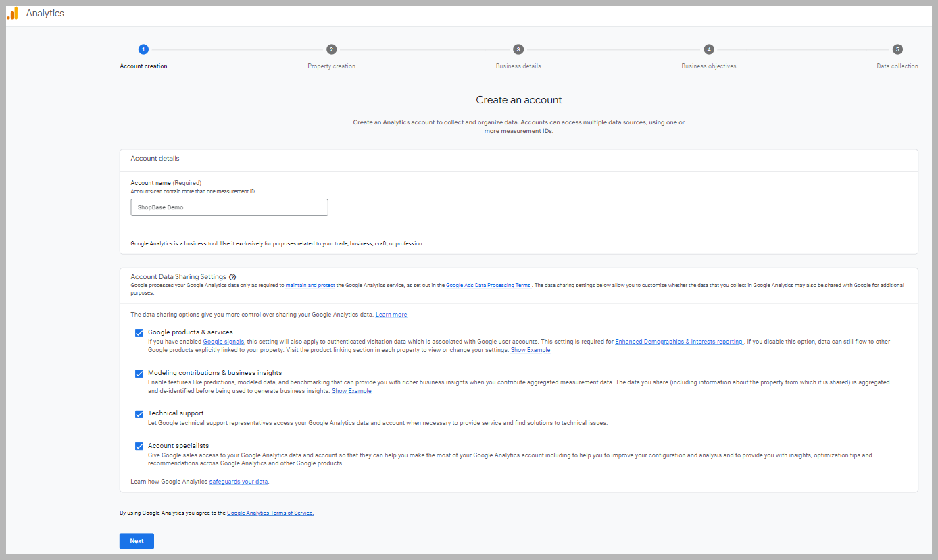Uncheck Google products & services checkbox
This screenshot has height=560, width=938.
139,333
